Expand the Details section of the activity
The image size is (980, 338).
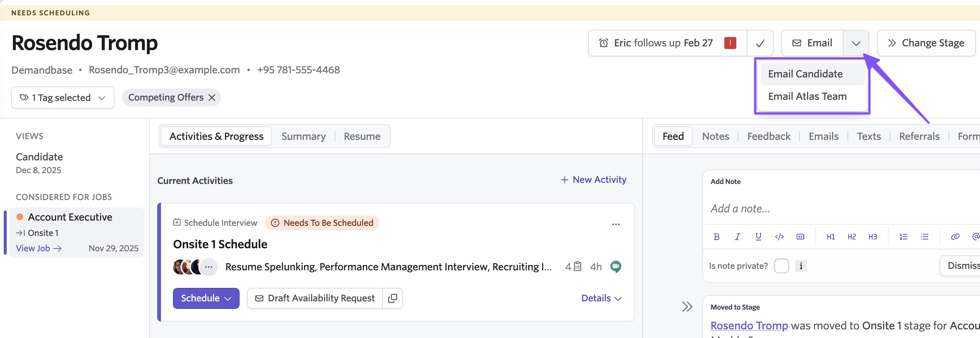tap(601, 298)
